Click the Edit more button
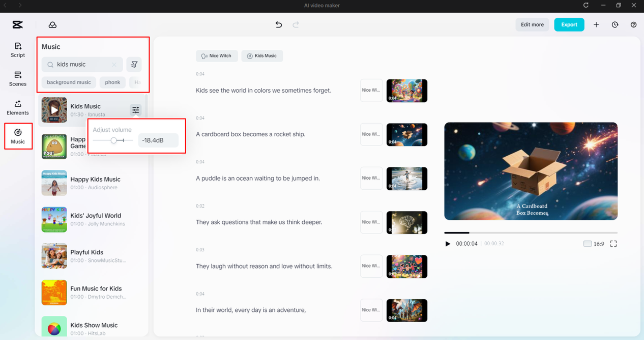644x340 pixels. (532, 25)
